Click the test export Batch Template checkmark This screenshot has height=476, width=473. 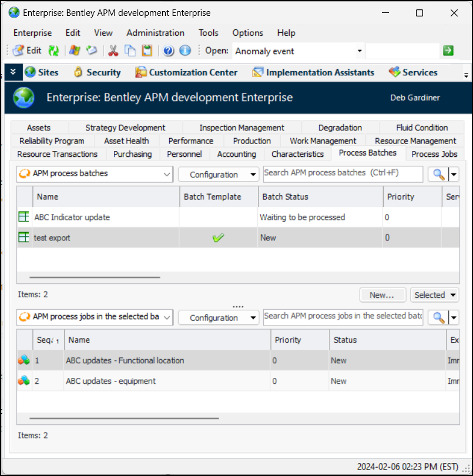pyautogui.click(x=218, y=237)
